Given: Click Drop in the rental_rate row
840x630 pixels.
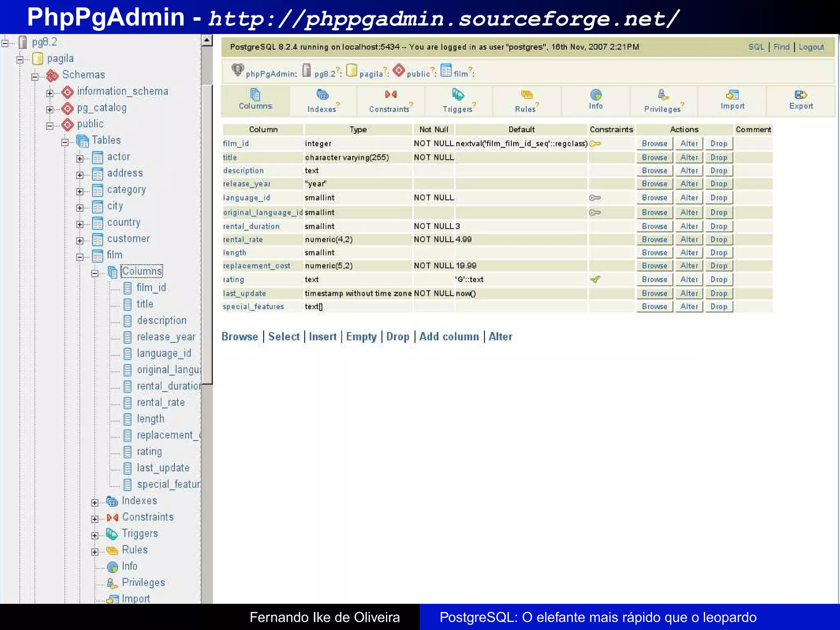Looking at the screenshot, I should tap(719, 240).
